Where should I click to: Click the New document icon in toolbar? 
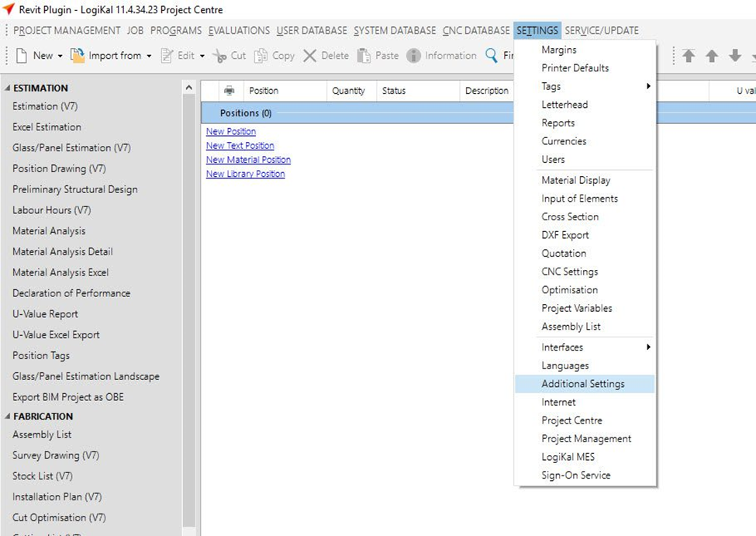[x=22, y=56]
